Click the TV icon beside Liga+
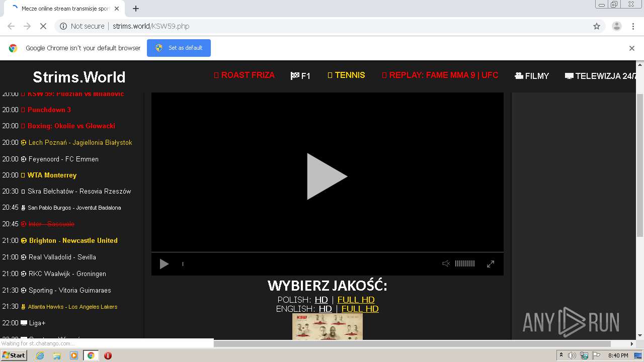This screenshot has height=362, width=644. [24, 323]
